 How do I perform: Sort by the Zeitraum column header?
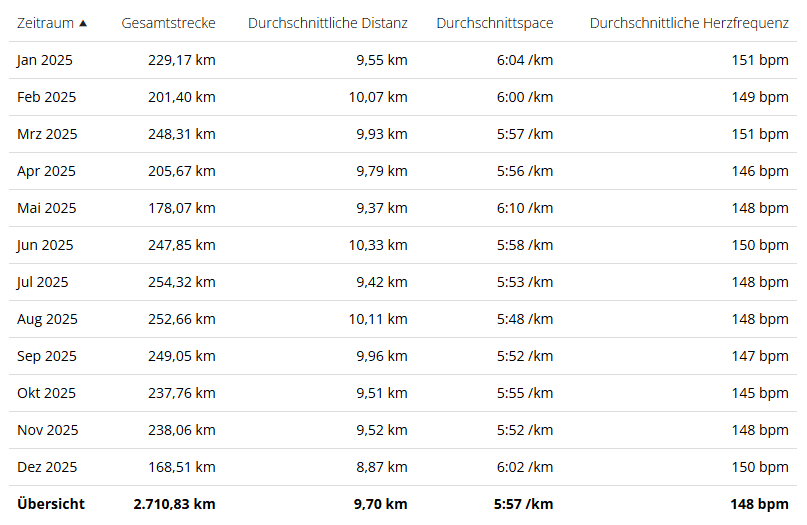[45, 23]
